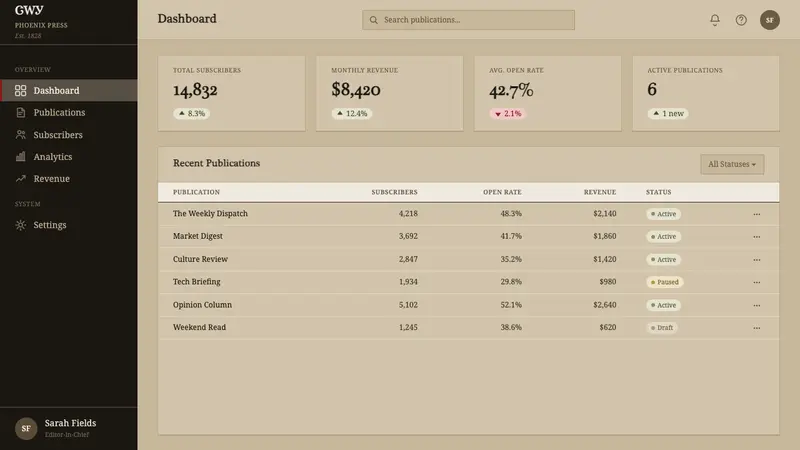Open the notifications bell
800x450 pixels.
pos(715,20)
